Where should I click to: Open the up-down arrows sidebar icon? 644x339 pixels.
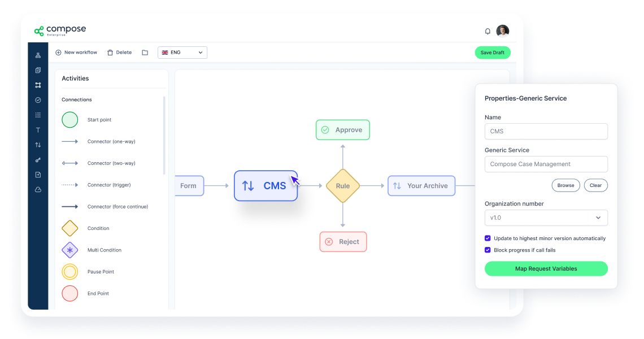point(38,145)
